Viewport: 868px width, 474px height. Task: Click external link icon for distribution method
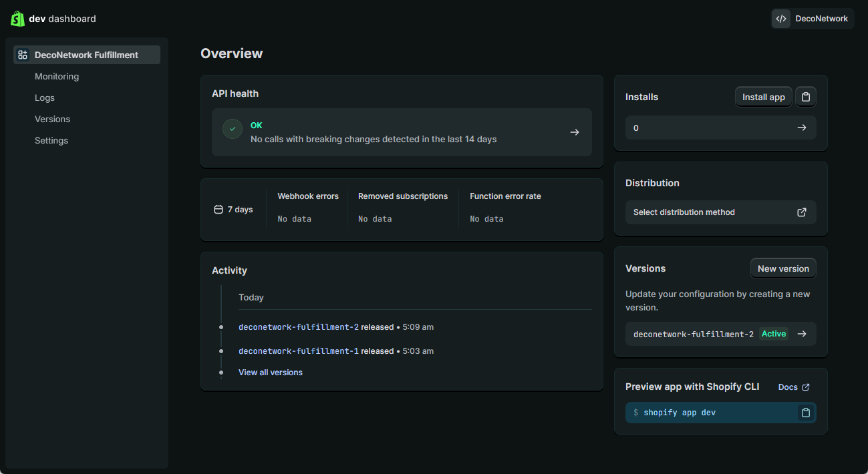click(802, 212)
